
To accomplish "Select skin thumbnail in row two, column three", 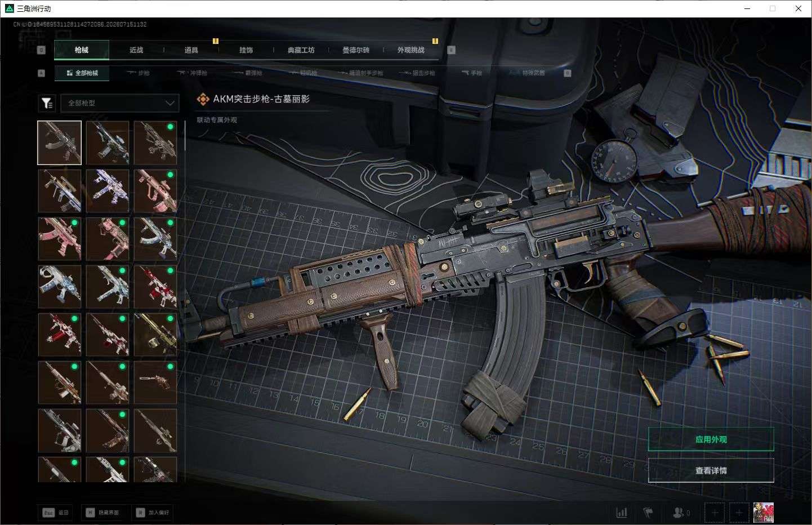I will [x=155, y=191].
